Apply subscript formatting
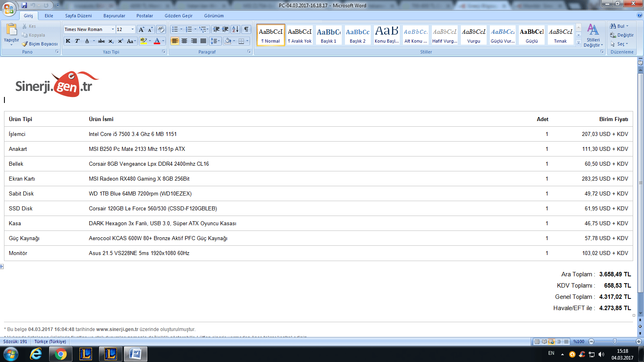 [111, 41]
